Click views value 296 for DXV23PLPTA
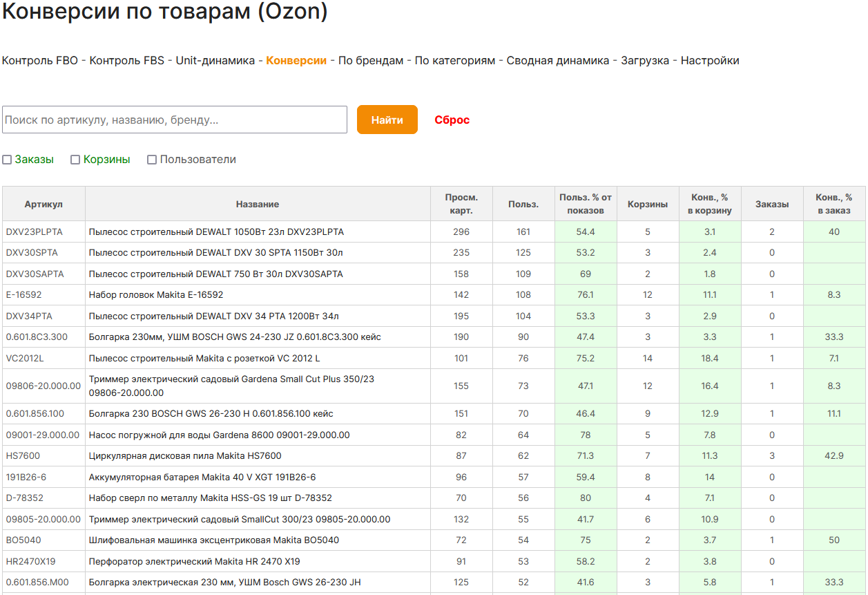868x595 pixels. 461,232
